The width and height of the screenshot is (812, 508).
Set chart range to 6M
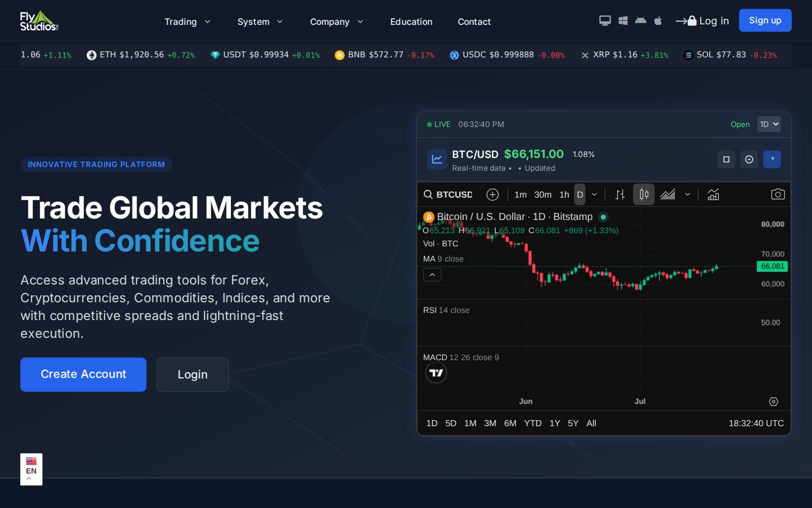coord(510,423)
